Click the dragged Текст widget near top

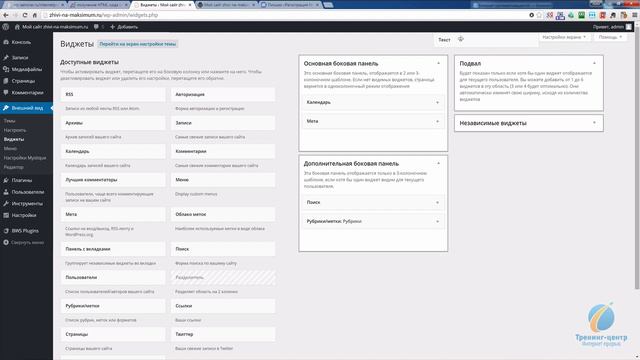486,40
